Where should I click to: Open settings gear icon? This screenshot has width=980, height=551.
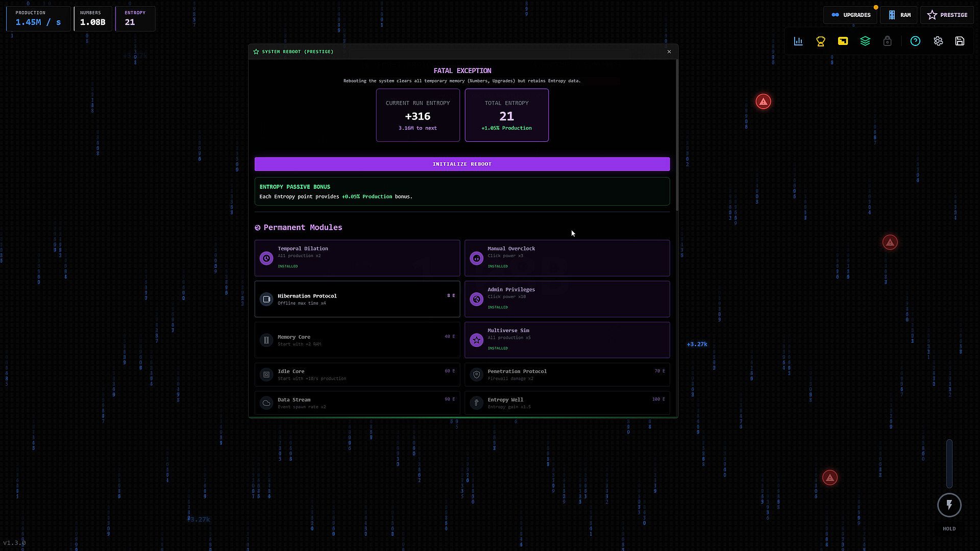[938, 41]
